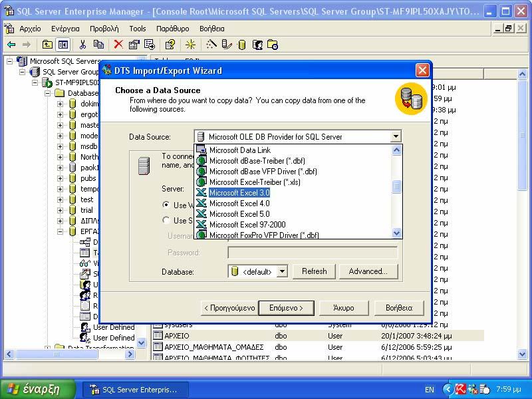Click the έναρξη Start button
The height and width of the screenshot is (399, 532).
tap(37, 389)
